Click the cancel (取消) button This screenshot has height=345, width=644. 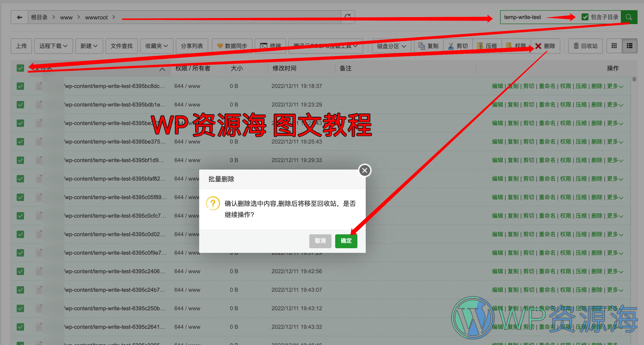click(320, 241)
